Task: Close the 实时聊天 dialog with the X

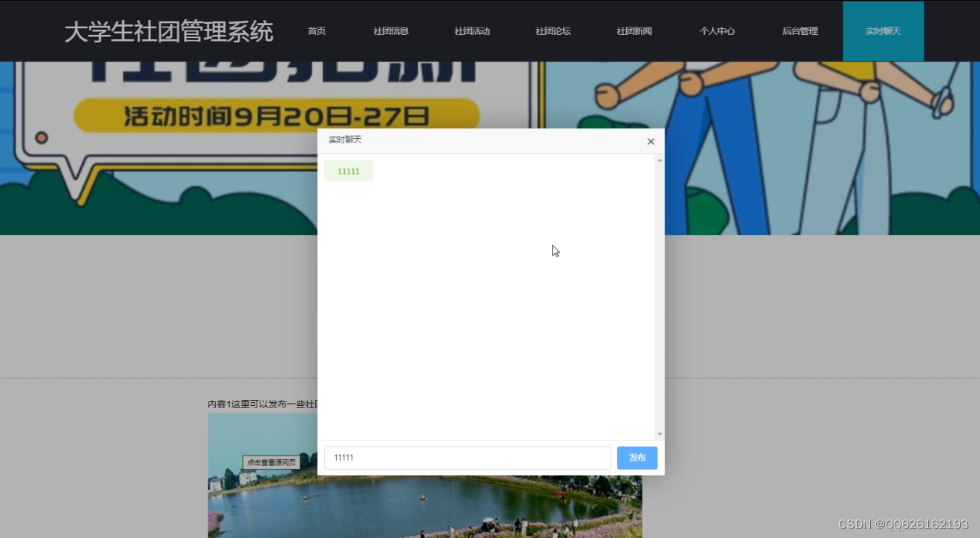Action: (x=651, y=141)
